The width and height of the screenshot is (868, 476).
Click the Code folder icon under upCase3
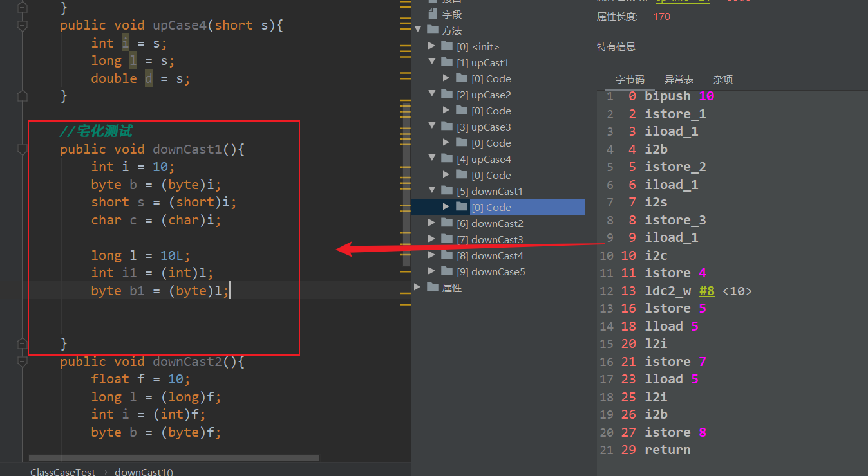[x=462, y=143]
